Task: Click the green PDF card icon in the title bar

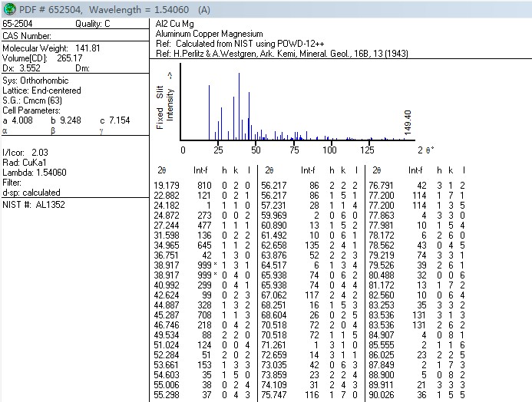Action: pyautogui.click(x=10, y=9)
